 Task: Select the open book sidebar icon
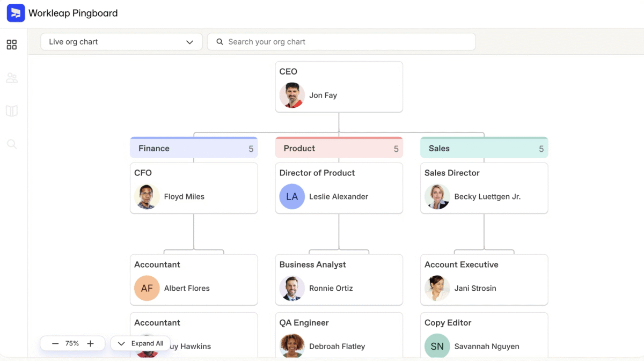click(12, 111)
